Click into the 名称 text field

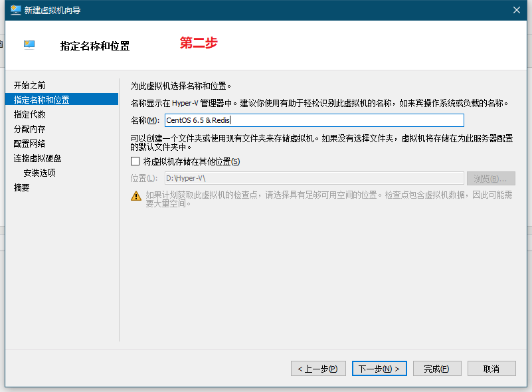pos(314,120)
